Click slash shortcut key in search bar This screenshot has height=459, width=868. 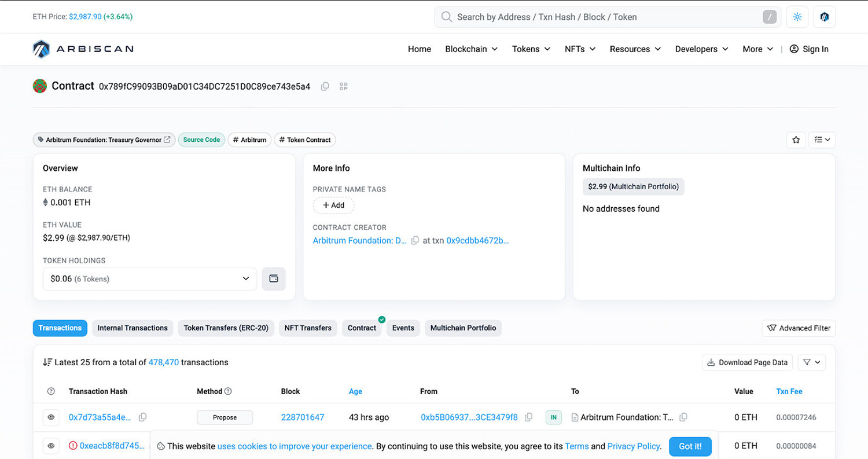click(x=769, y=17)
